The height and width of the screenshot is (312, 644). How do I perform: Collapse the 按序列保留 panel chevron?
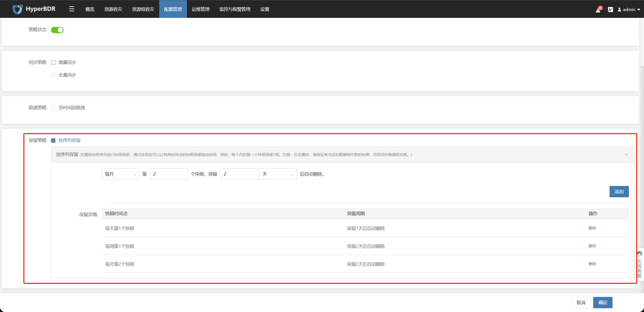tap(626, 154)
